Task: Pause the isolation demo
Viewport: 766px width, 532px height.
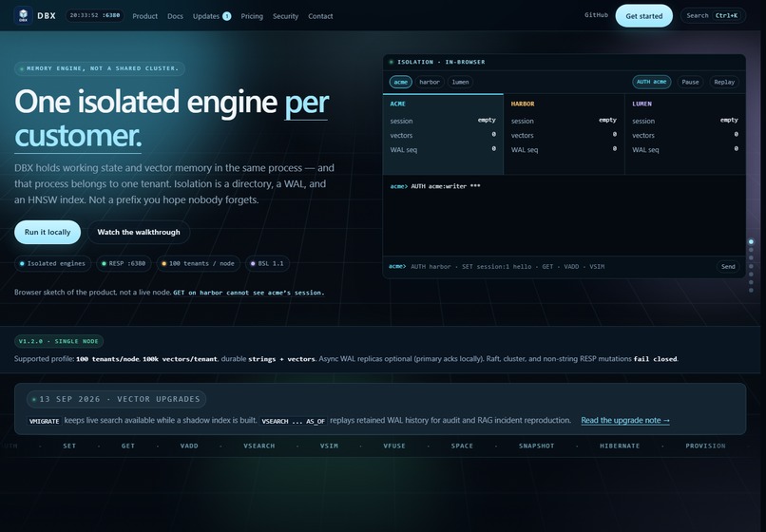Action: pyautogui.click(x=690, y=82)
